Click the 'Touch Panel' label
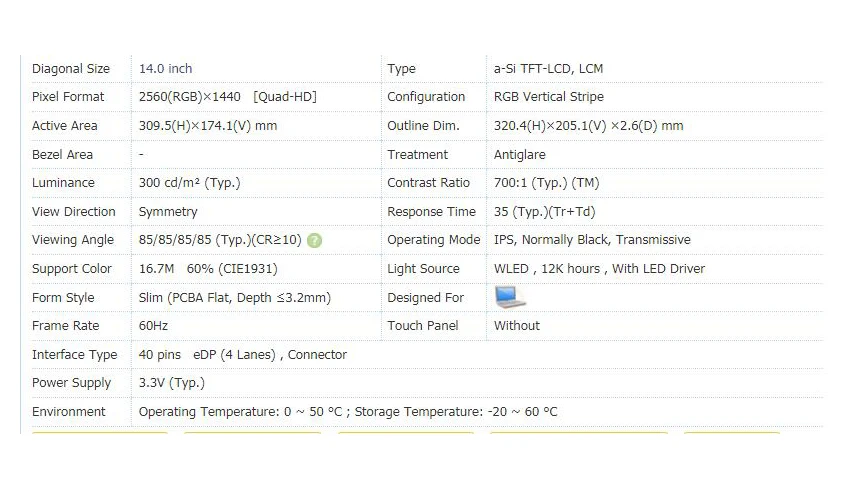The width and height of the screenshot is (853, 480). click(x=423, y=326)
